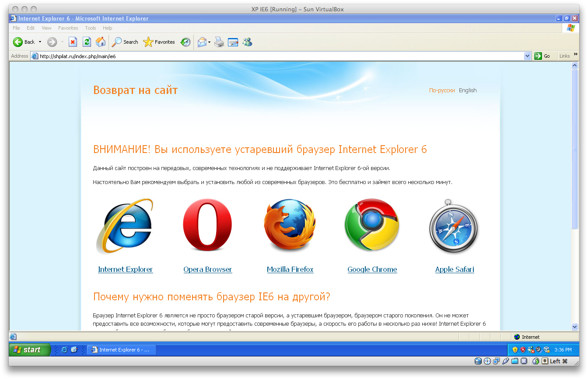588x379 pixels.
Task: Open the File menu
Action: (x=16, y=28)
